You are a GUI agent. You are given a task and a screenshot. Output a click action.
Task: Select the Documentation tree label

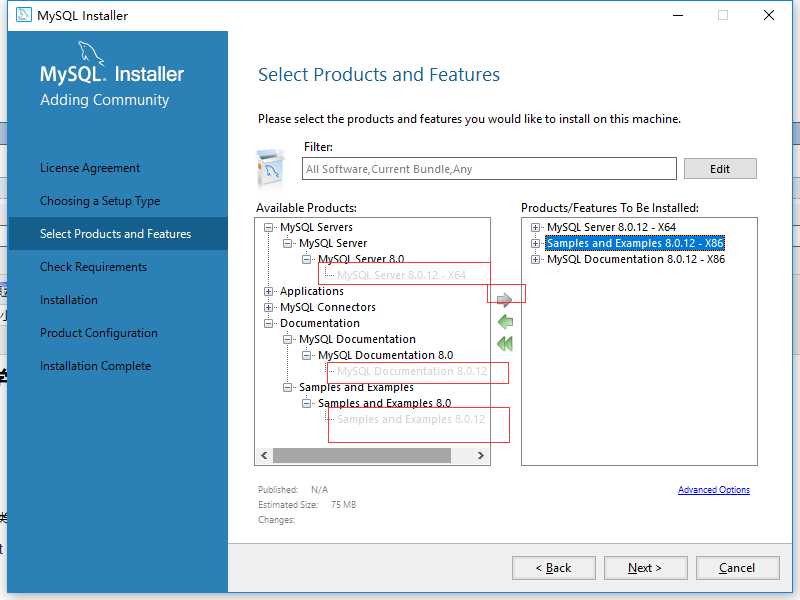(320, 323)
